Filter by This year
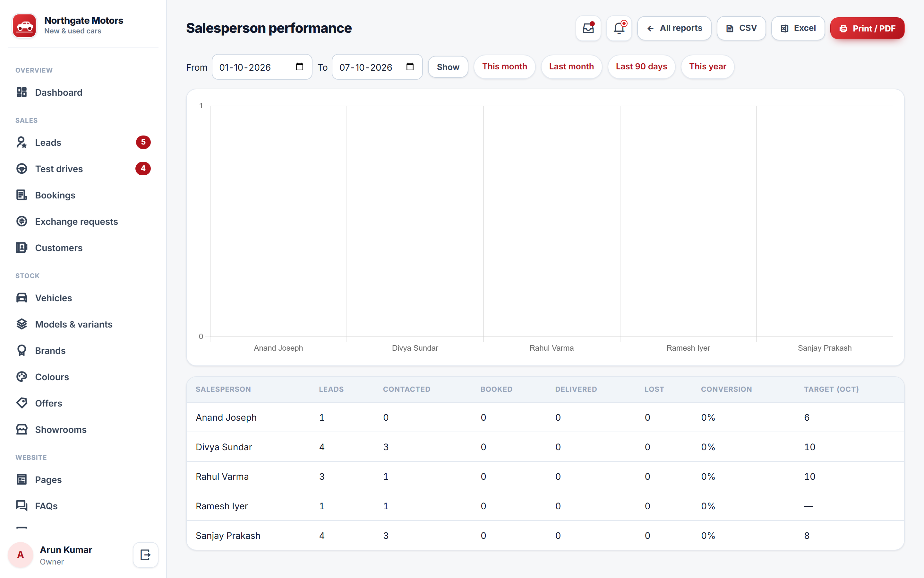 click(x=707, y=67)
